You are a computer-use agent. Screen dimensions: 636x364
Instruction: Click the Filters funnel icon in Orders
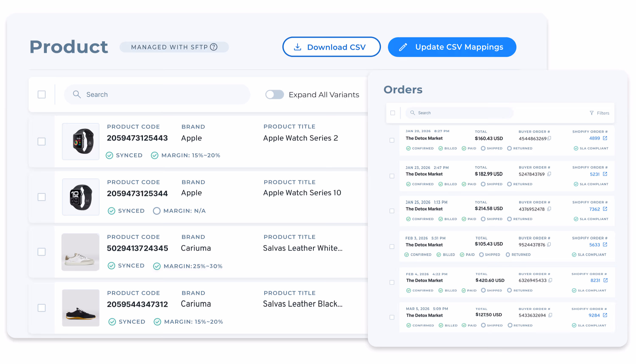pyautogui.click(x=591, y=113)
